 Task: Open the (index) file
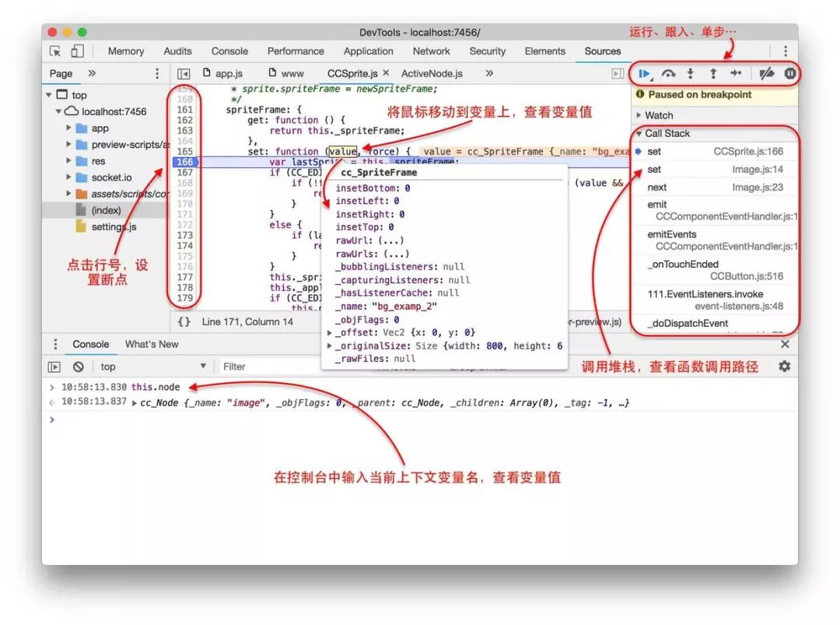point(106,210)
